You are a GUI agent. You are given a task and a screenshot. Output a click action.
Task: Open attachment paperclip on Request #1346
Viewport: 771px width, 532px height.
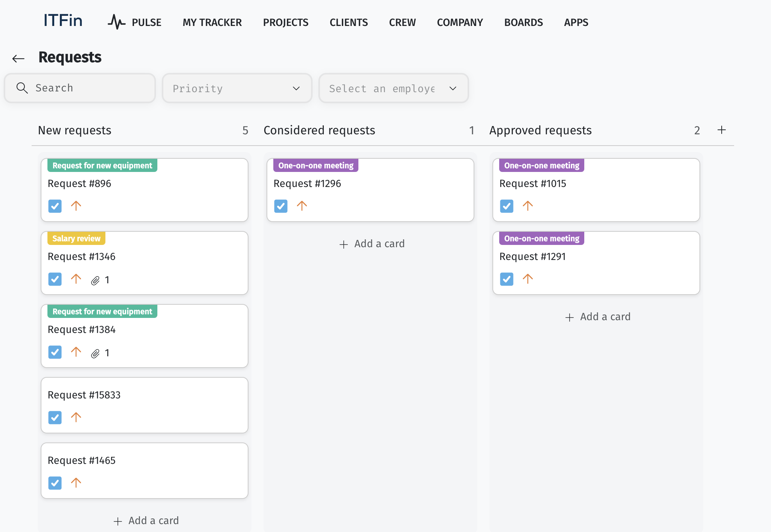[95, 281]
